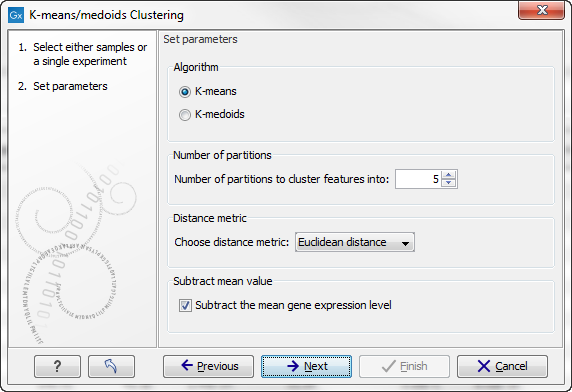Select the K-medoids algorithm option

pyautogui.click(x=185, y=115)
